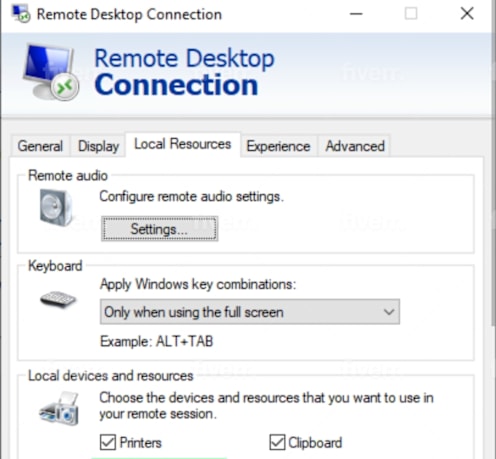Toggle the Clipboard checkbox

(x=277, y=442)
